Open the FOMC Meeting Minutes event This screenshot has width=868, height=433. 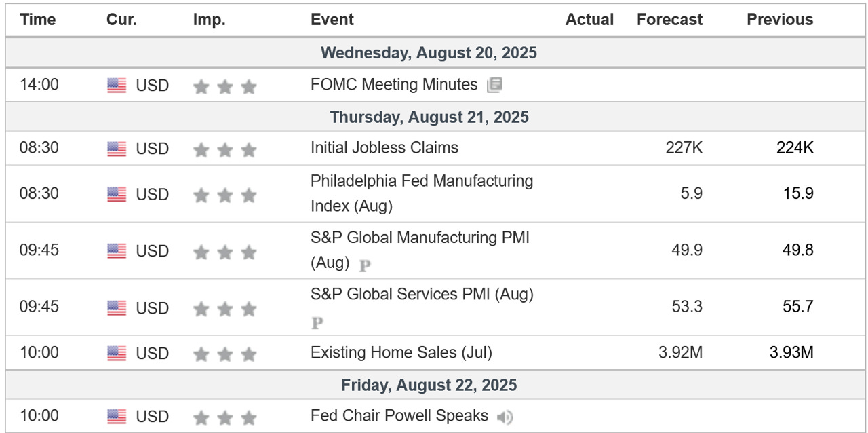pos(394,85)
